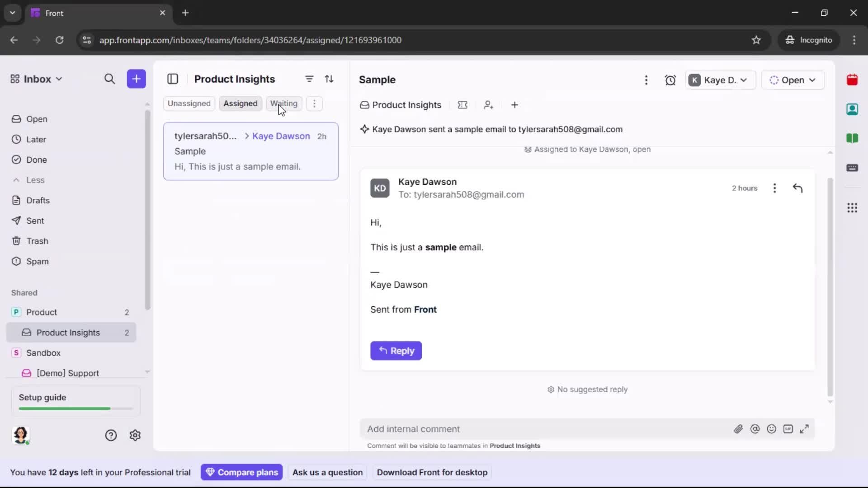This screenshot has height=488, width=868.
Task: Open the conversation filter icon
Action: 309,79
